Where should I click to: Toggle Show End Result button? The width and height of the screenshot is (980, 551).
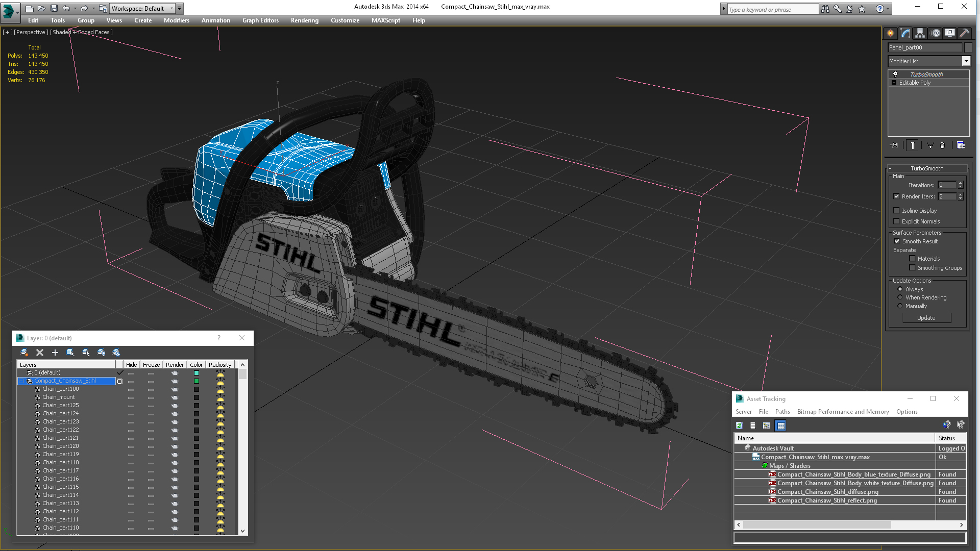coord(912,145)
